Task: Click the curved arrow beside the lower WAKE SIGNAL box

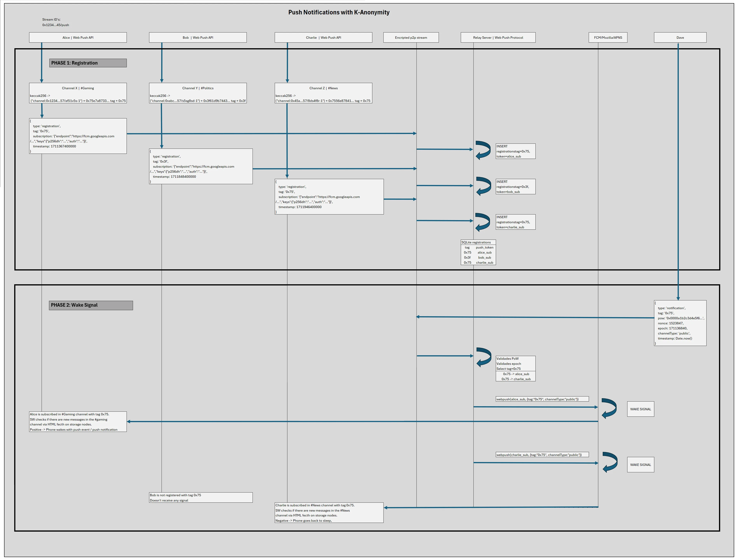Action: pyautogui.click(x=610, y=462)
